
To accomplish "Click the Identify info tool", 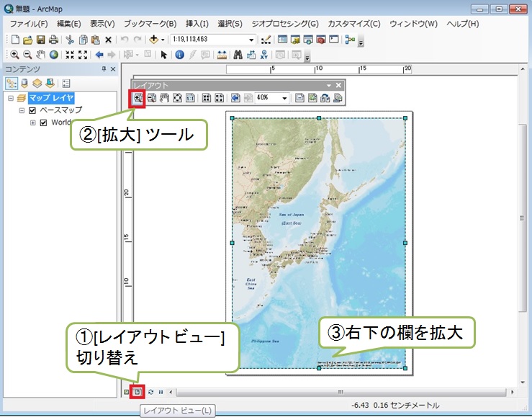I will coord(179,55).
